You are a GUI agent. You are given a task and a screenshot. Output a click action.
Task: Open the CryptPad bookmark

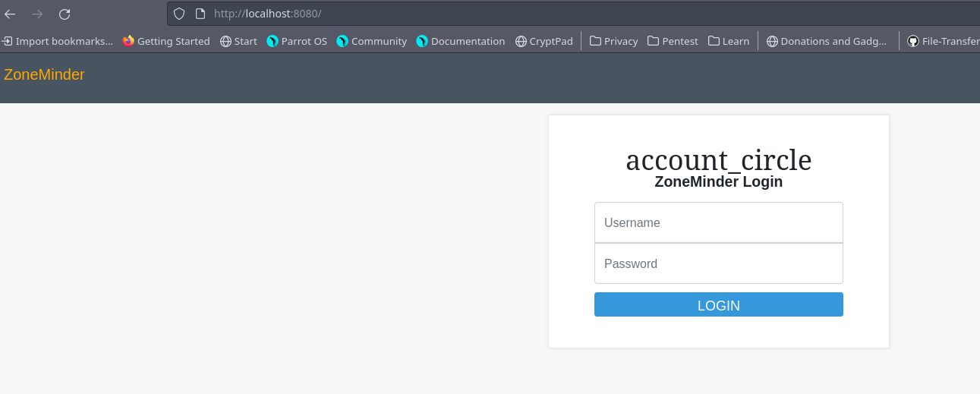click(x=544, y=41)
